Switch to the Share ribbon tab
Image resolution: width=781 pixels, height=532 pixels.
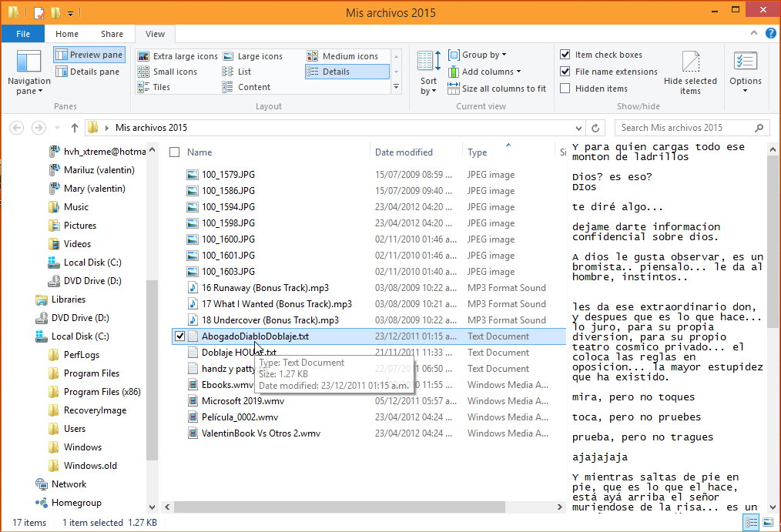point(112,34)
